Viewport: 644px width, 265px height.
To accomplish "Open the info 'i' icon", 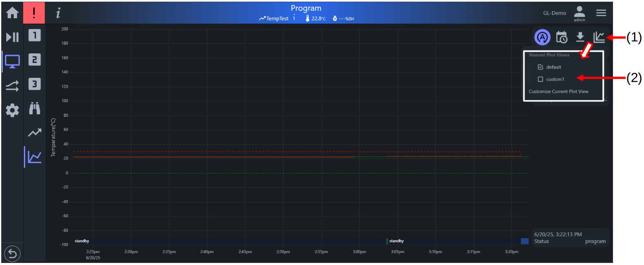I will [x=58, y=13].
